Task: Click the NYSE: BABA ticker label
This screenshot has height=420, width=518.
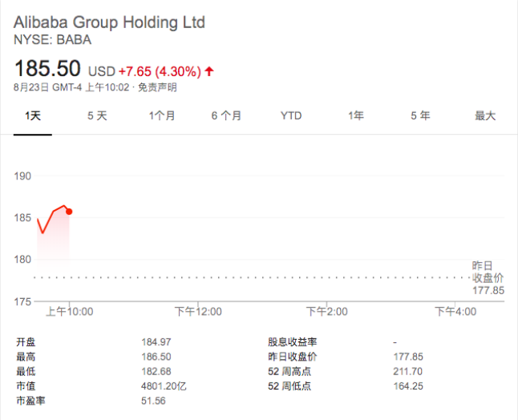Action: coord(53,39)
